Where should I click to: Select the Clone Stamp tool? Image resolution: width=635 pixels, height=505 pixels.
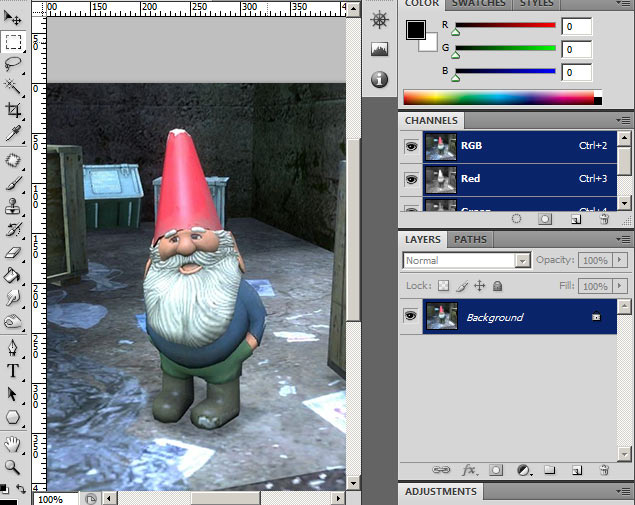point(13,207)
